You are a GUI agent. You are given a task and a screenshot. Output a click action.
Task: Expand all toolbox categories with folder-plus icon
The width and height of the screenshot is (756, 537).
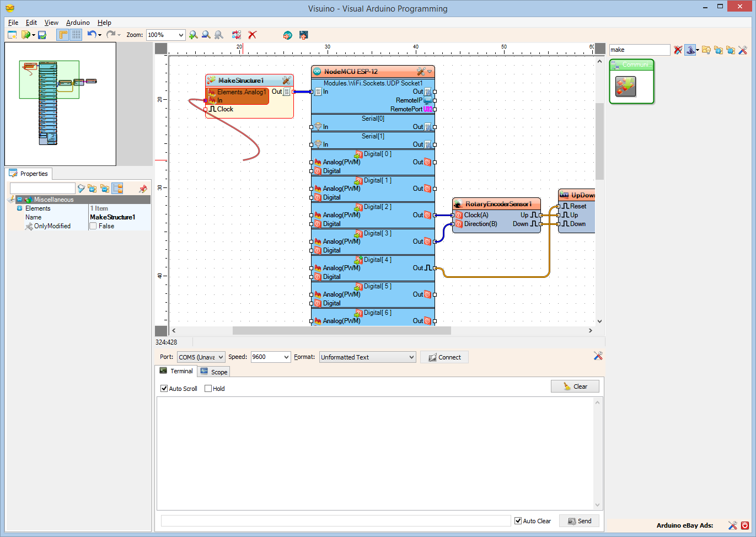click(x=718, y=50)
